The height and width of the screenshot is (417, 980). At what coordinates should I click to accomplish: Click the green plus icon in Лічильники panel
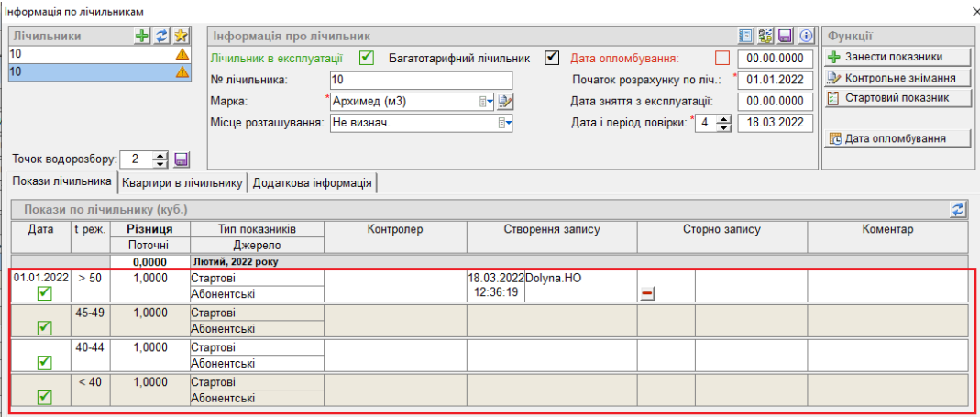[142, 36]
